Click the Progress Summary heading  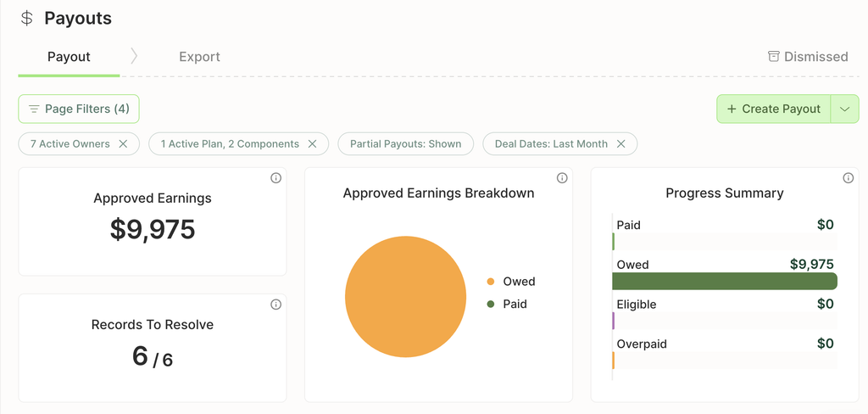(x=725, y=193)
